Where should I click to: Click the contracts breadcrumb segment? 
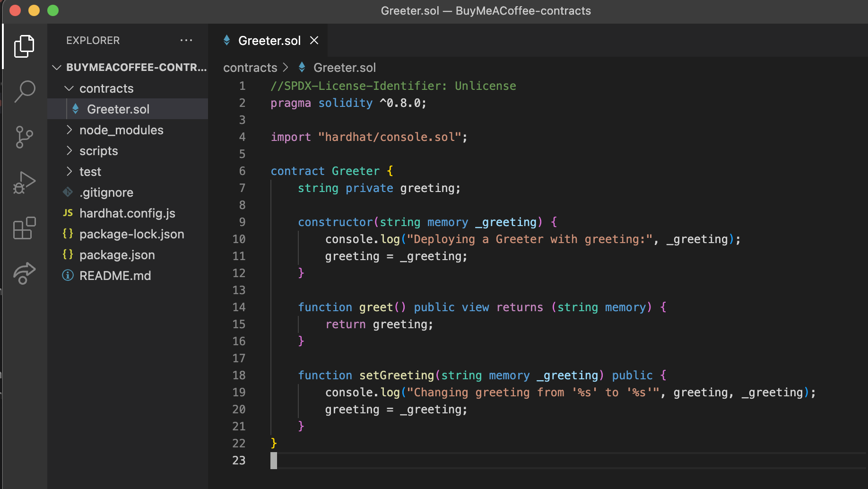(250, 68)
